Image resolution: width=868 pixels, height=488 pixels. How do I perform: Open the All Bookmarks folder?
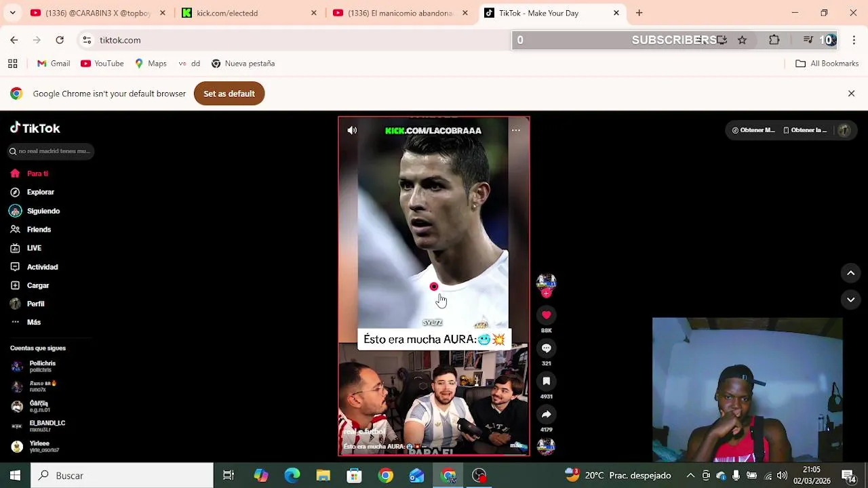point(827,64)
